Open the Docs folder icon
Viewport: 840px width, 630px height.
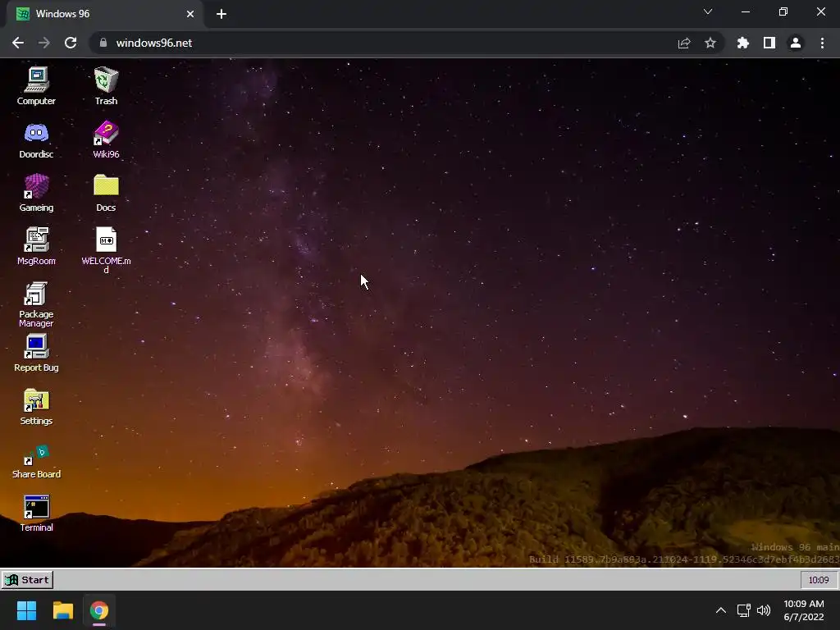pyautogui.click(x=106, y=193)
